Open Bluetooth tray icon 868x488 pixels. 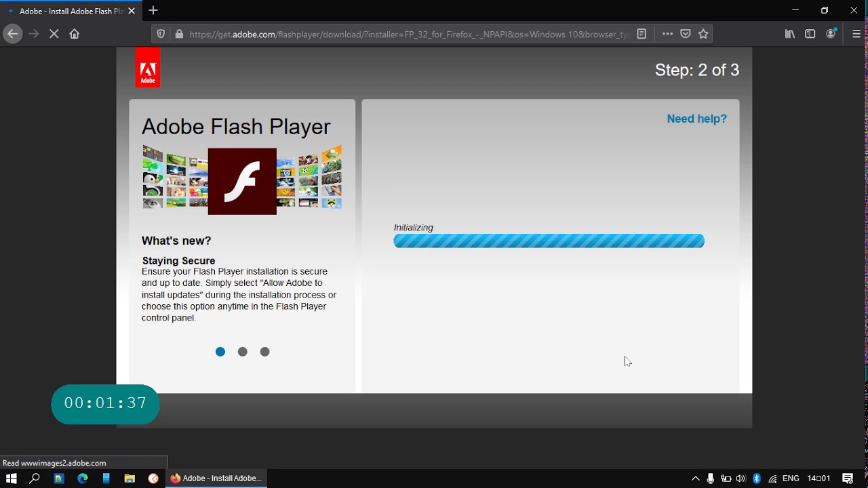point(757,479)
